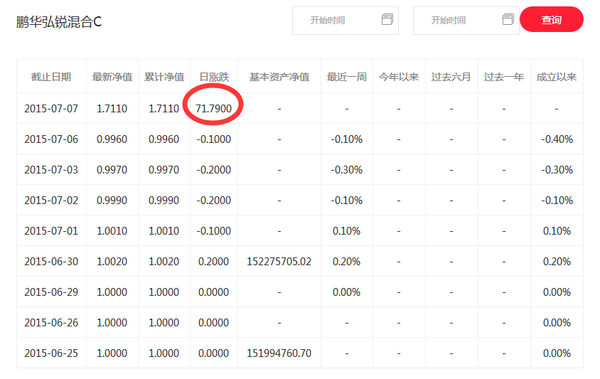The width and height of the screenshot is (600, 379).
Task: Select latest net value 0.9990
Action: [x=112, y=200]
